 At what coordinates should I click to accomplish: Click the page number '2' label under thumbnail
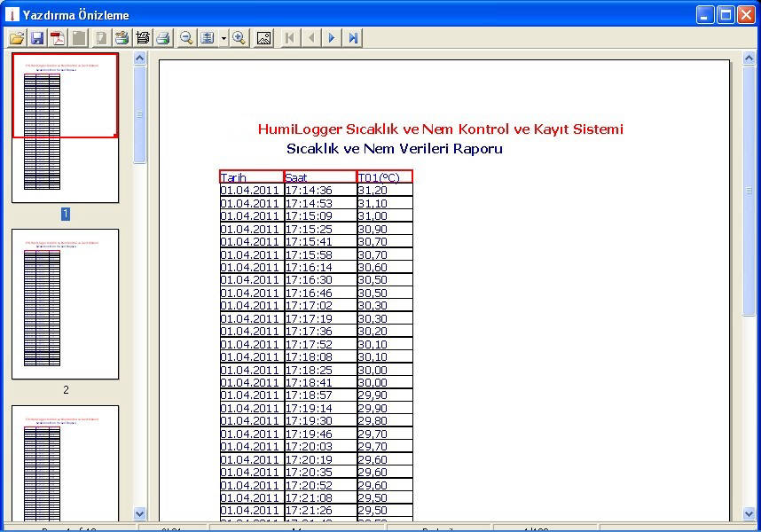[x=66, y=390]
